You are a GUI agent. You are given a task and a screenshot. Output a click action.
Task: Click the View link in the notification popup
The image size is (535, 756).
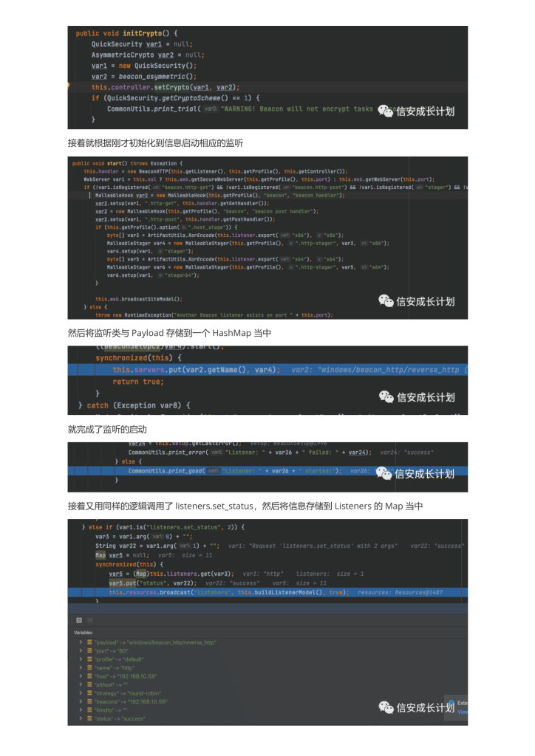pos(462,712)
